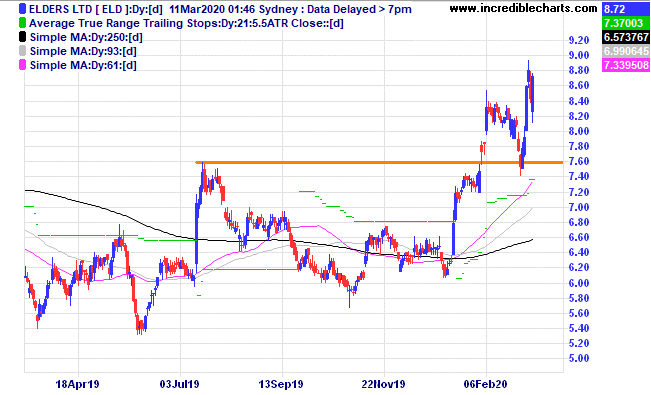
Task: Click the green ATR Trailing Stops swatch
Action: click(x=22, y=23)
